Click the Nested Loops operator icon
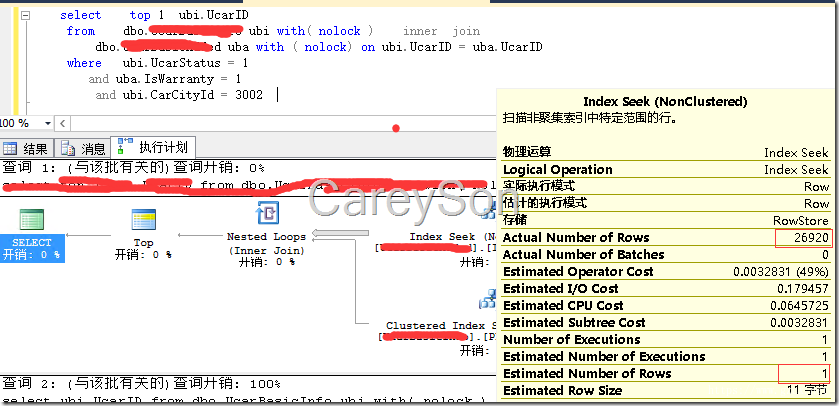Viewport: 839px width, 406px height. [266, 214]
